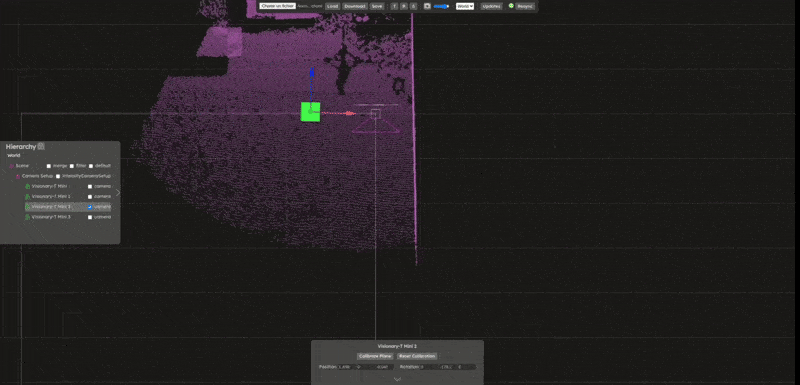Click the green status icon in top toolbar
This screenshot has width=800, height=385.
pos(511,6)
